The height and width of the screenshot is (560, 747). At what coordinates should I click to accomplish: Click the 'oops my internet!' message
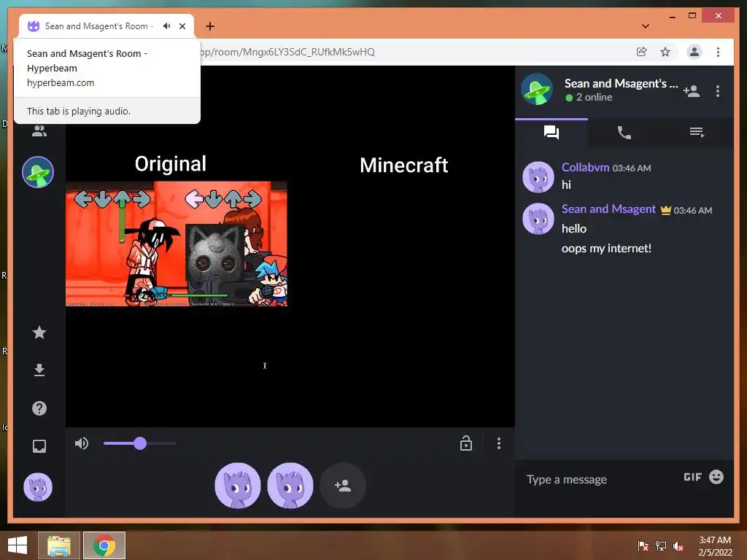tap(606, 249)
